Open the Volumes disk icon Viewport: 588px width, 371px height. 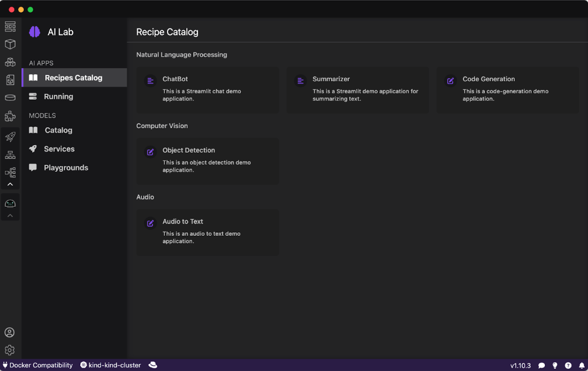point(10,98)
